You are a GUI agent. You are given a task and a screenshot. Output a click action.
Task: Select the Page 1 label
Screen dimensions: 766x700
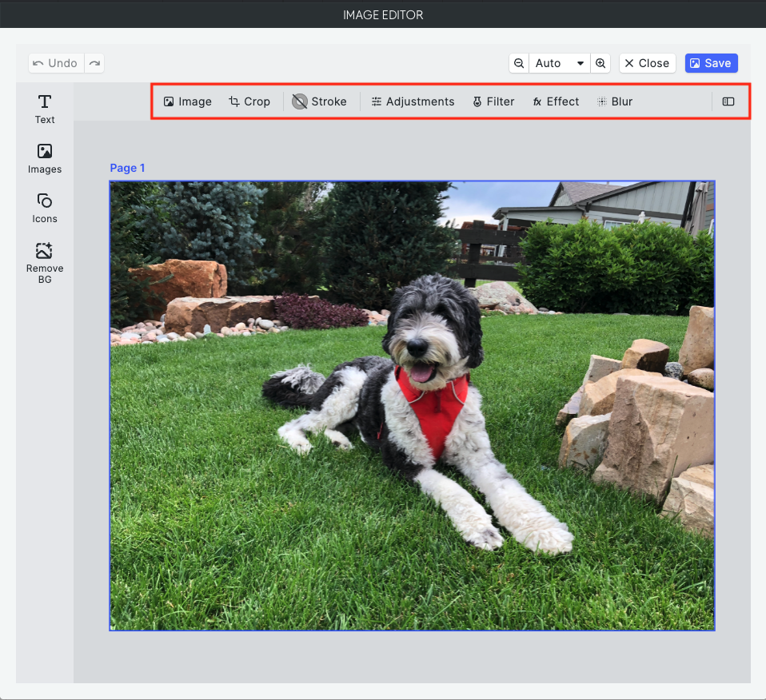127,168
